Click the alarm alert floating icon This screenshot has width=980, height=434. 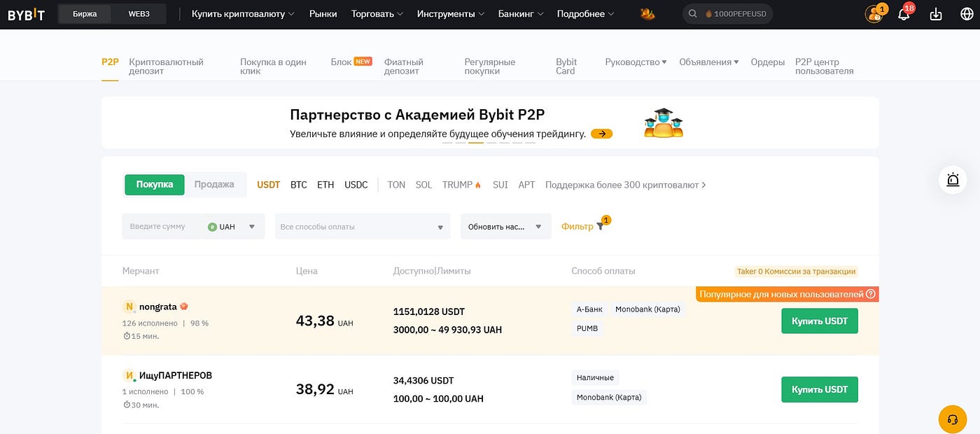tap(953, 180)
